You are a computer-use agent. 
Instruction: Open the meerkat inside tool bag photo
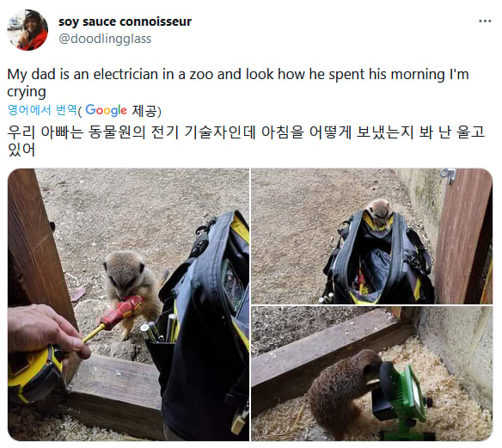click(x=371, y=236)
